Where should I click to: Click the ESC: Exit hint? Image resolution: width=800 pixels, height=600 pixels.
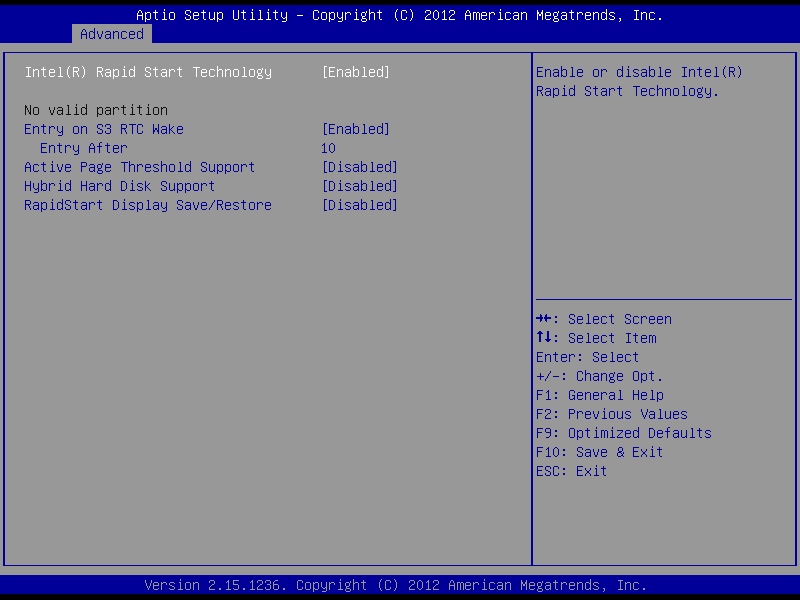click(572, 471)
